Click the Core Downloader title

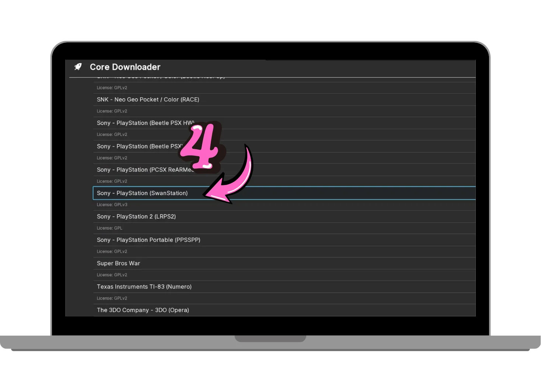tap(125, 67)
